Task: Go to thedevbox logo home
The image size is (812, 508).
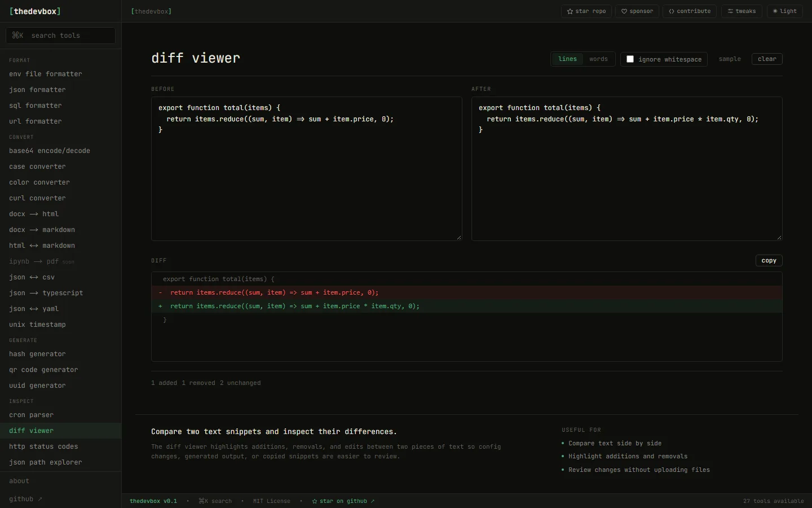Action: point(35,11)
